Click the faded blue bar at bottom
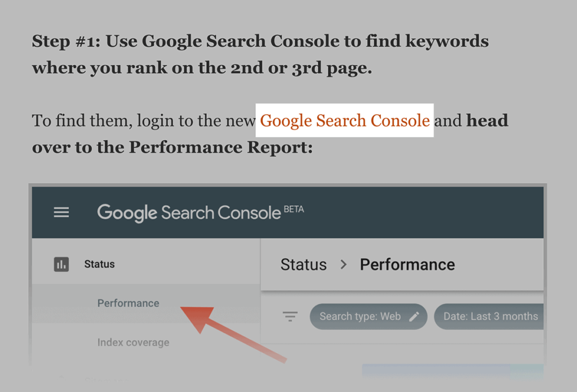 point(451,371)
